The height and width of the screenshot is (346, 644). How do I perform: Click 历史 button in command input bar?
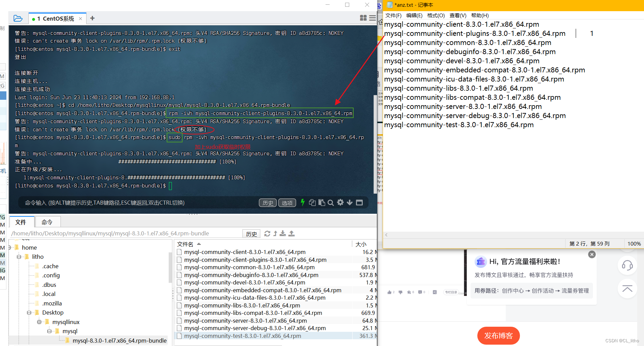point(268,203)
